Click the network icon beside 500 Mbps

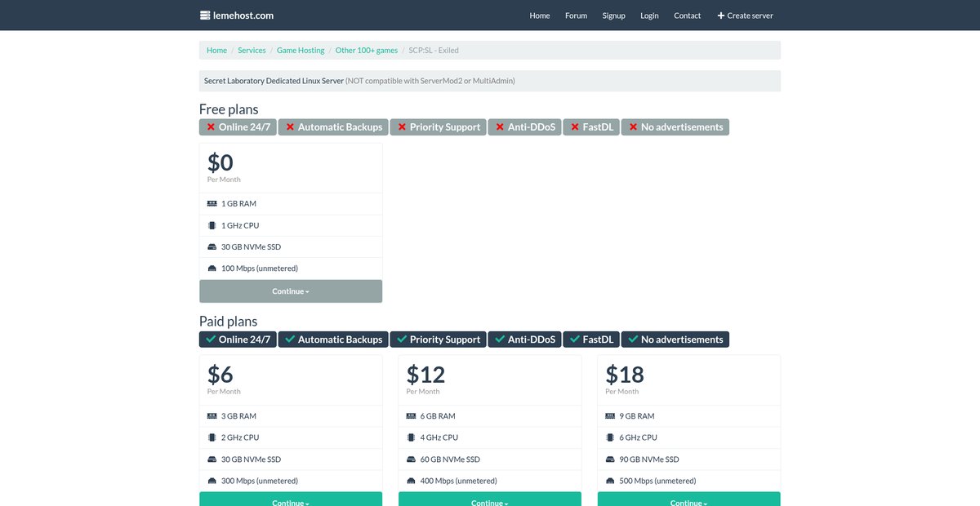coord(611,481)
